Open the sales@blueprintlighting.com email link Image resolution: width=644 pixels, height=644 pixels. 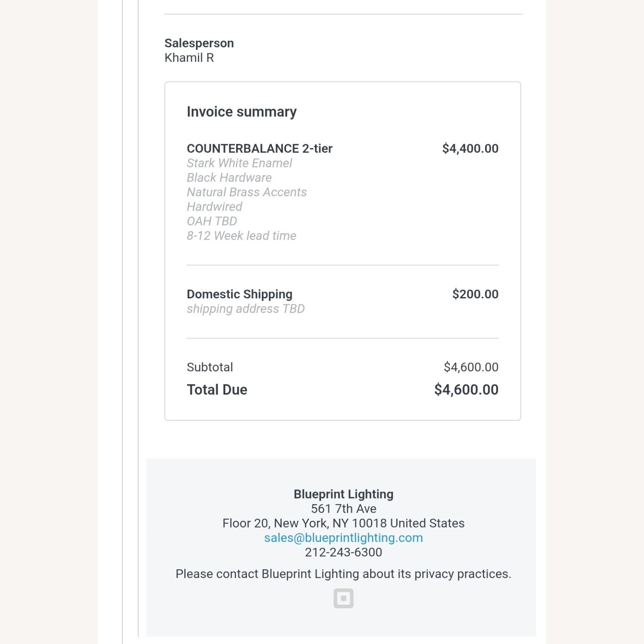[x=343, y=538]
